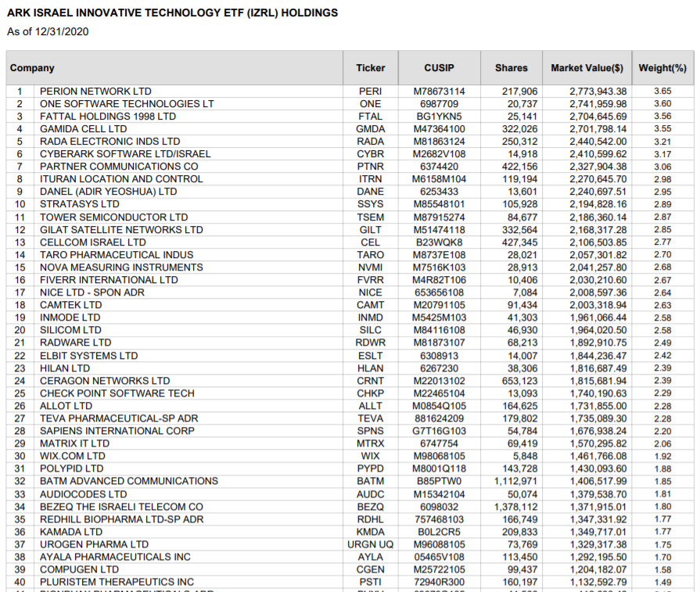Click WIX.COM LTD company name
Screen dimensions: 700x592
[72, 455]
